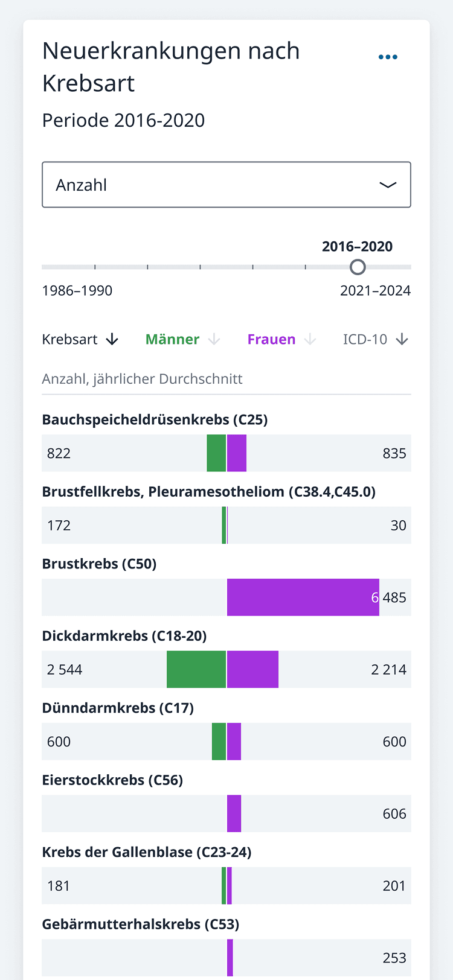Click the green Dickdarmkrebs men bar
The width and height of the screenshot is (453, 980).
click(x=196, y=669)
